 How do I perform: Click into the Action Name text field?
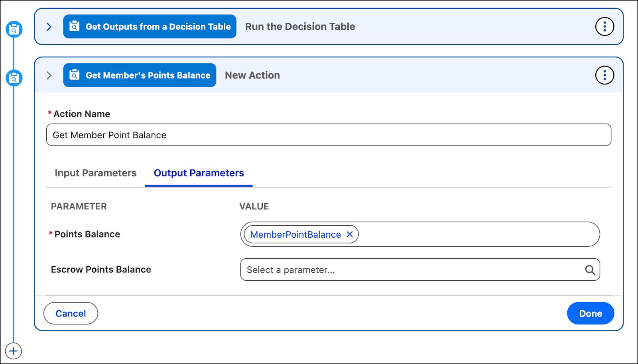click(x=329, y=135)
